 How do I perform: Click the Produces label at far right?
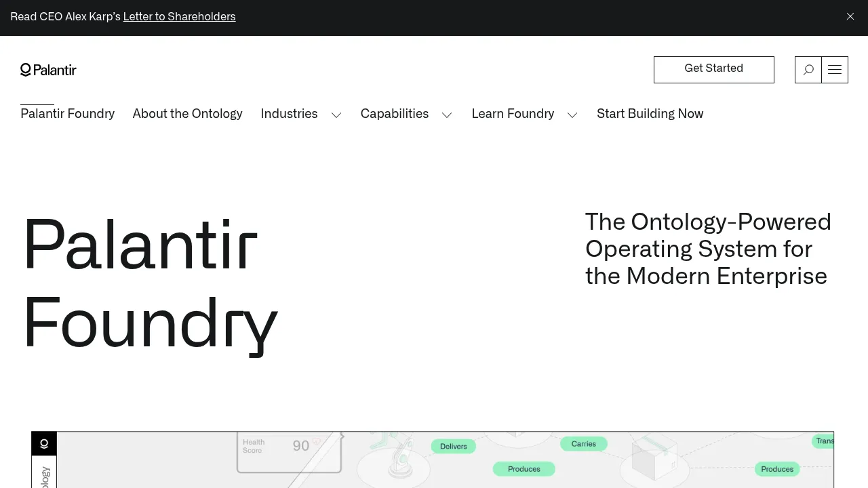pos(778,469)
